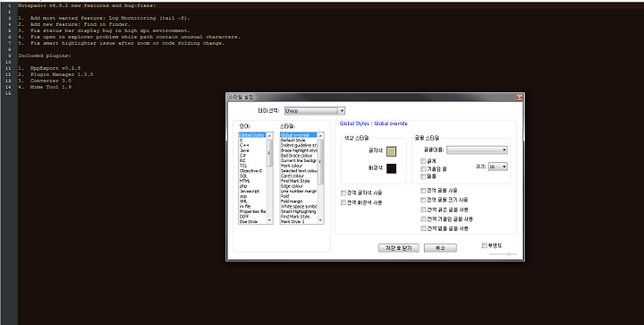Enable global italic font (전역 기울임 글꼴 사용)
The width and height of the screenshot is (644, 325).
[x=423, y=219]
